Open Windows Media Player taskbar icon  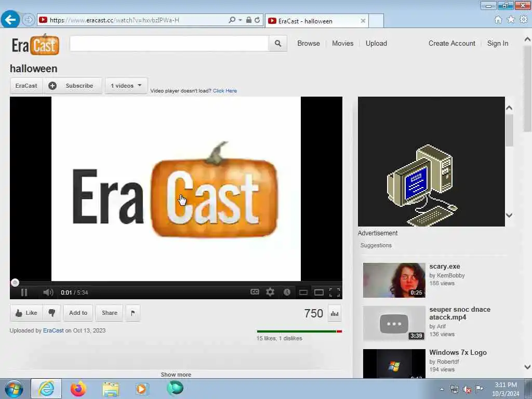141,389
